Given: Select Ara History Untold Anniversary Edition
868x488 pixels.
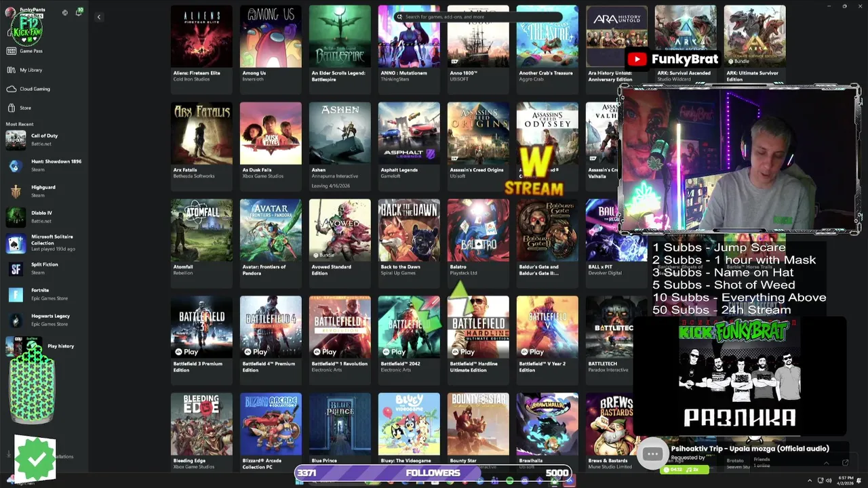Looking at the screenshot, I should [616, 44].
